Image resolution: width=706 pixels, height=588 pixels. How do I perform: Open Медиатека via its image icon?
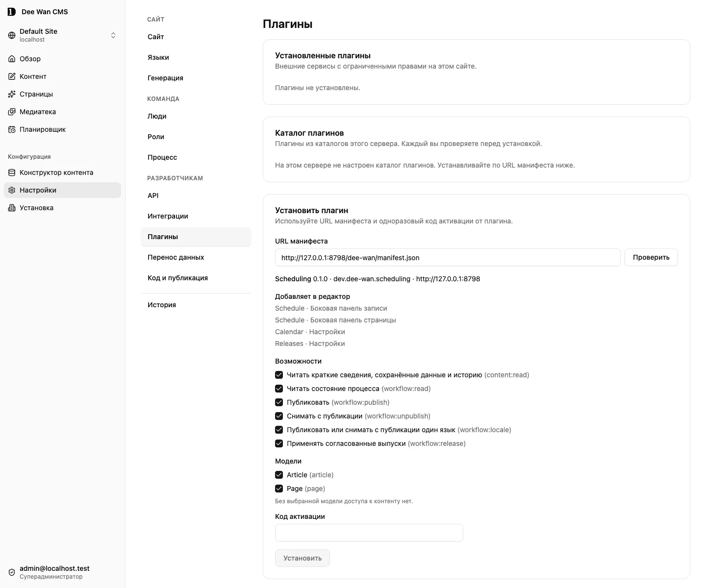click(12, 112)
